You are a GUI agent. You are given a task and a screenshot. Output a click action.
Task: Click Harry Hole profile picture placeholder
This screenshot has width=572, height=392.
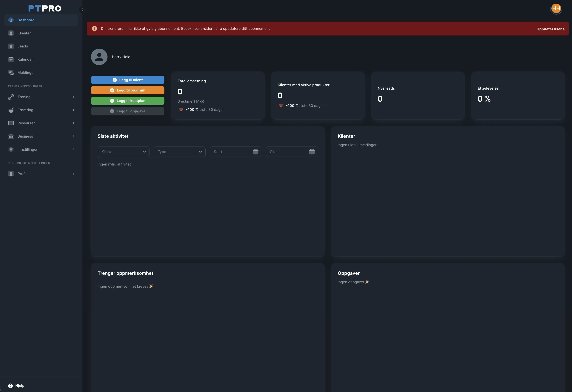(x=99, y=57)
